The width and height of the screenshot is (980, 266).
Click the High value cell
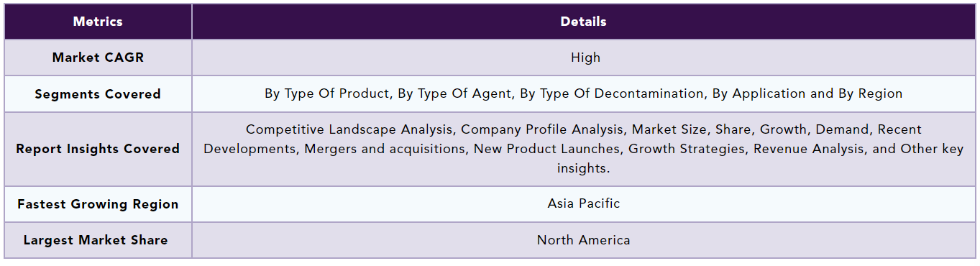(x=585, y=58)
